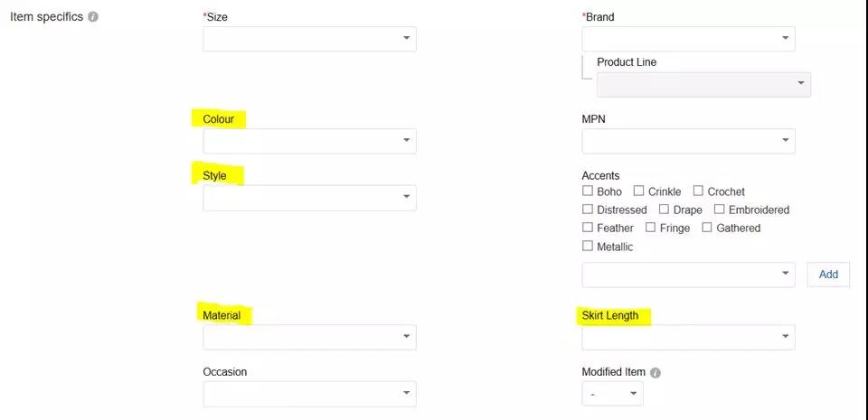Check the Embroidered accent checkbox

click(720, 210)
